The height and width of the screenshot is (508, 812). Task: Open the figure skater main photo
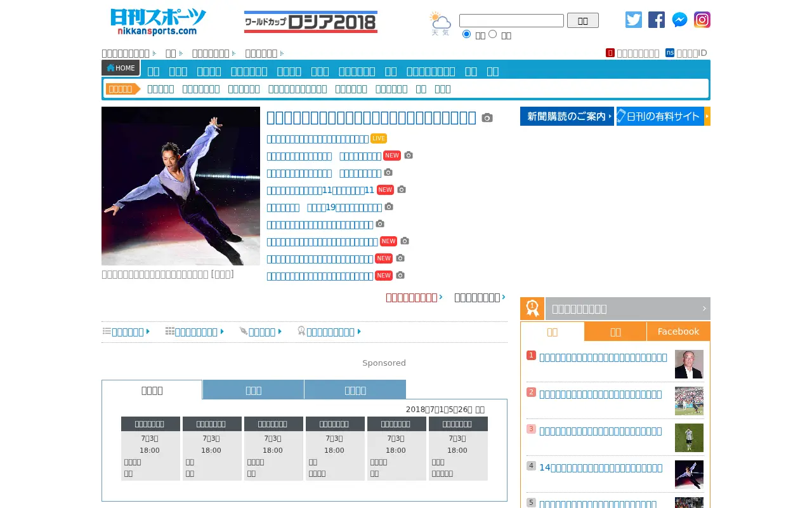click(x=181, y=186)
